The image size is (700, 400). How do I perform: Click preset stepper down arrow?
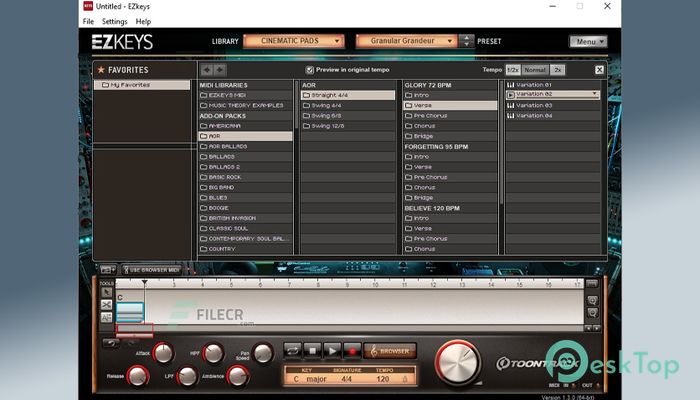pos(466,44)
